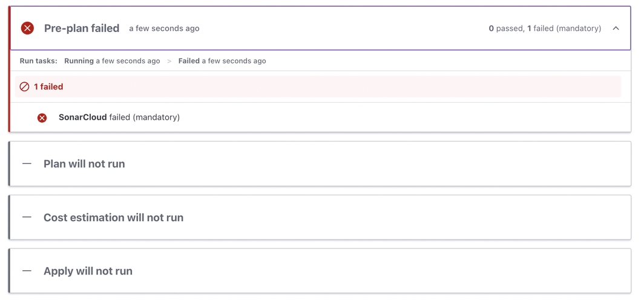Viewport: 644px width, 301px height.
Task: Expand the Apply will not run section
Action: coord(88,271)
